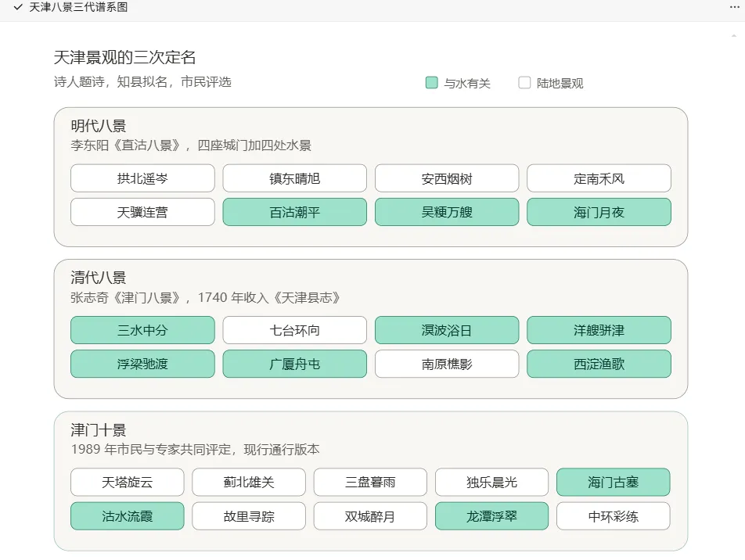The width and height of the screenshot is (745, 560).
Task: Click the 与水有关 green legend swatch
Action: click(x=431, y=83)
